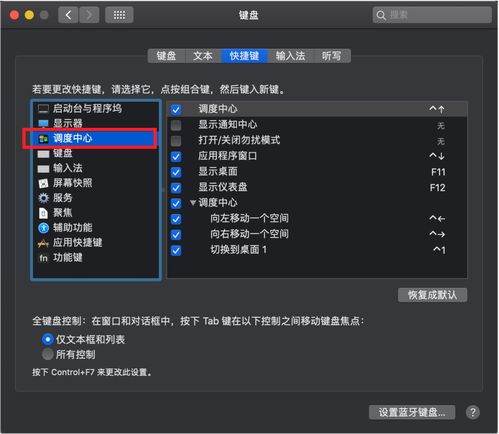Uncheck the 显示桌面 F11 shortcut checkbox
Viewport: 499px width, 434px height.
click(x=176, y=172)
